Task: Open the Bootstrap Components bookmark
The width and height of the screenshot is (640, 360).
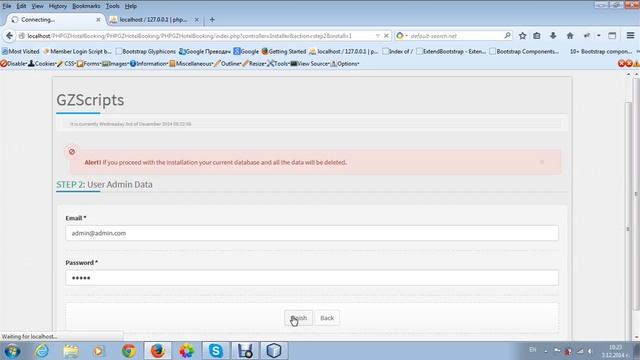Action: [524, 51]
